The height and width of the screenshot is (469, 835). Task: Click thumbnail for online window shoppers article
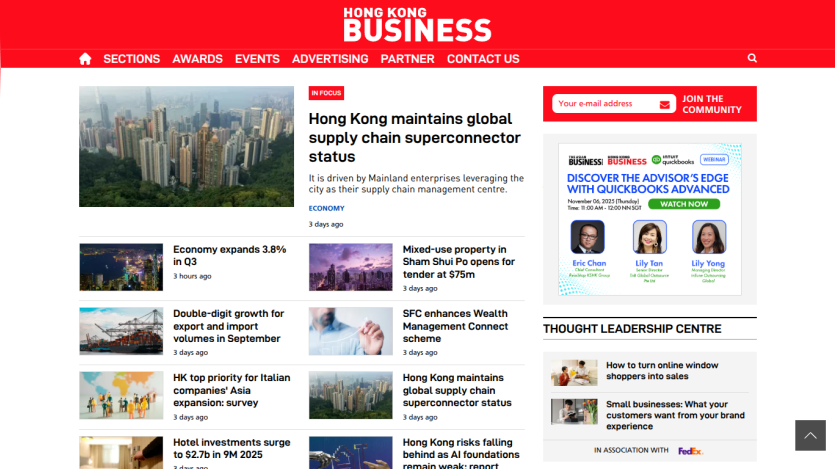[x=574, y=373]
